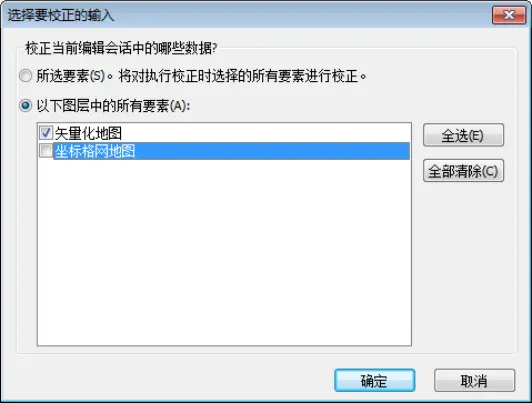Confirm with the 确定 button
The height and width of the screenshot is (403, 532).
(x=374, y=380)
